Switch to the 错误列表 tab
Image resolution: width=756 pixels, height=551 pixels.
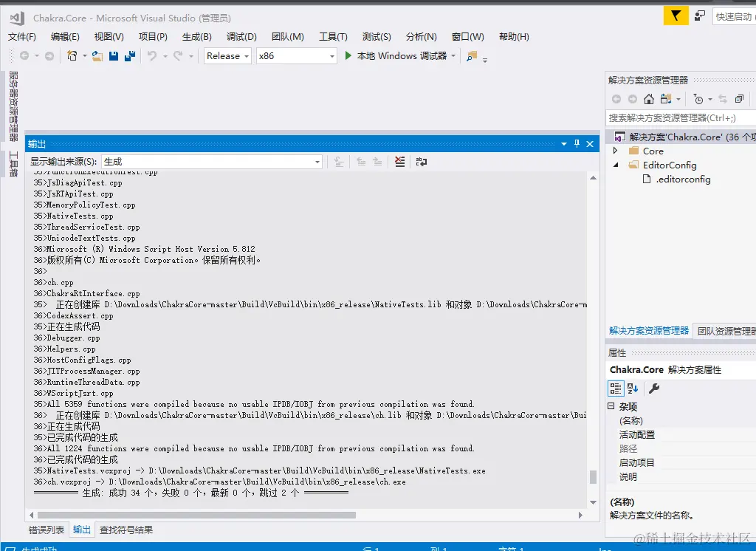click(47, 530)
